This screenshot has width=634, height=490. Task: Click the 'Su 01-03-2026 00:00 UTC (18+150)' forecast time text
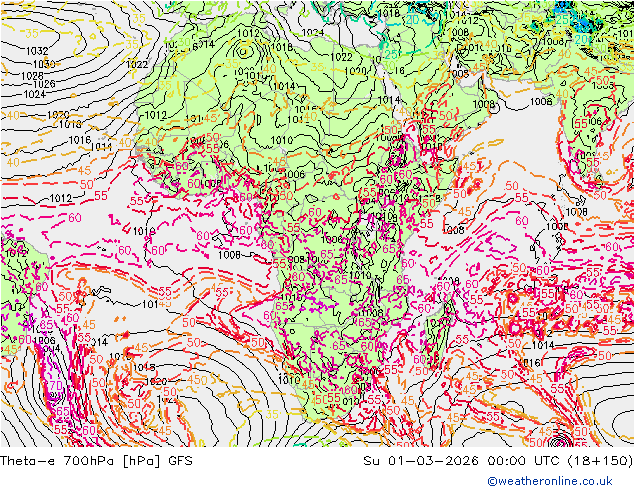pyautogui.click(x=498, y=461)
